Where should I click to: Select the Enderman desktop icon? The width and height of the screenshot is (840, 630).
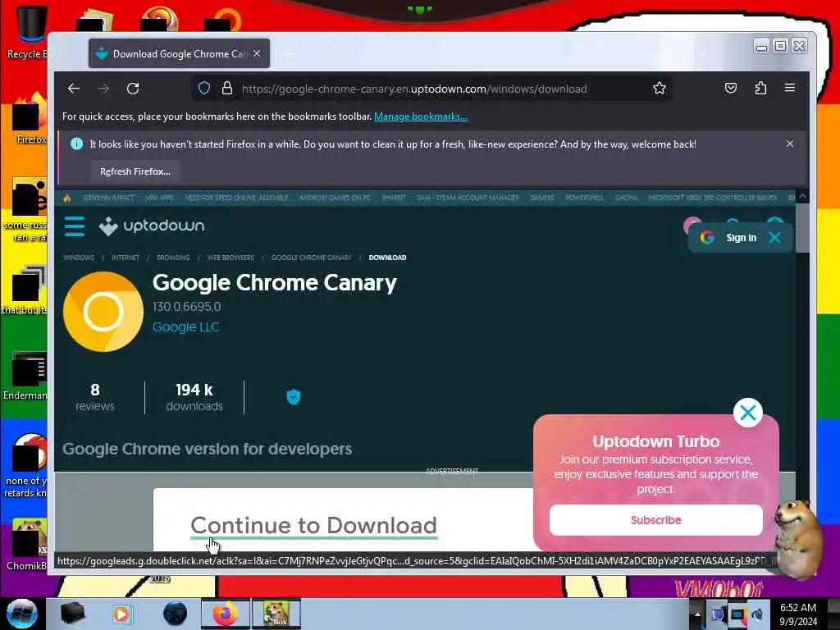coord(25,376)
